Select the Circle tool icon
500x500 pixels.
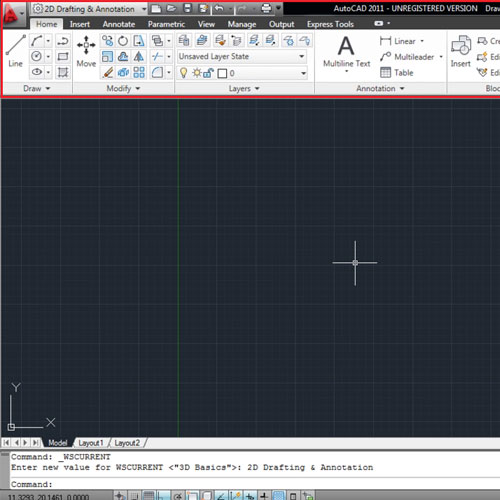click(x=36, y=56)
